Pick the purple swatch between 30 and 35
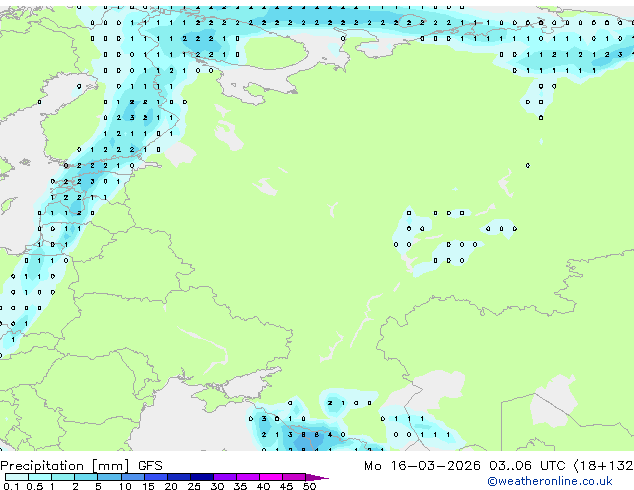Viewport: 634px width, 490px height. pyautogui.click(x=225, y=477)
